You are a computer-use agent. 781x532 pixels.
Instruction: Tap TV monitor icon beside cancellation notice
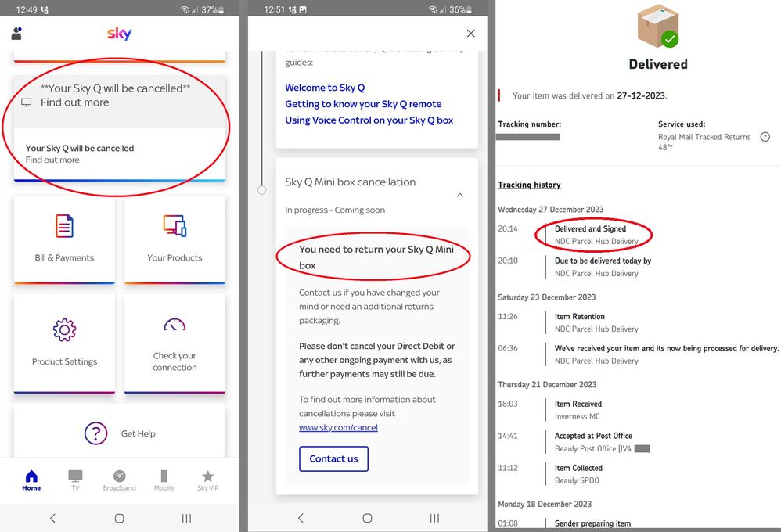pyautogui.click(x=27, y=102)
